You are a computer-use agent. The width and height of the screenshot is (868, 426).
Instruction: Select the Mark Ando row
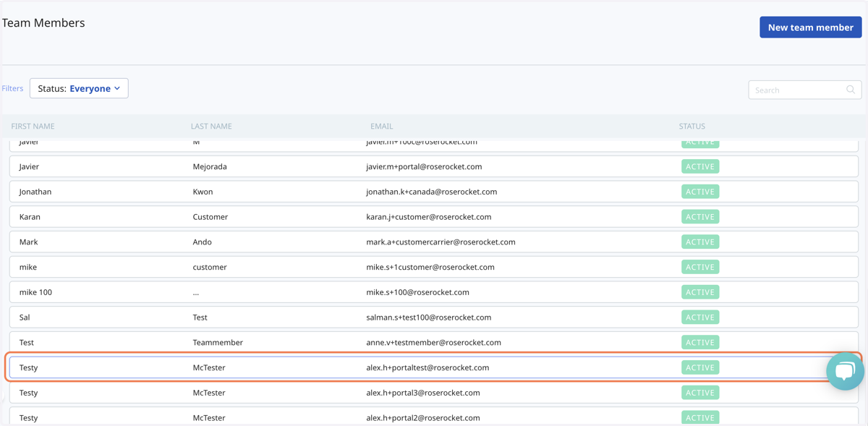(434, 242)
